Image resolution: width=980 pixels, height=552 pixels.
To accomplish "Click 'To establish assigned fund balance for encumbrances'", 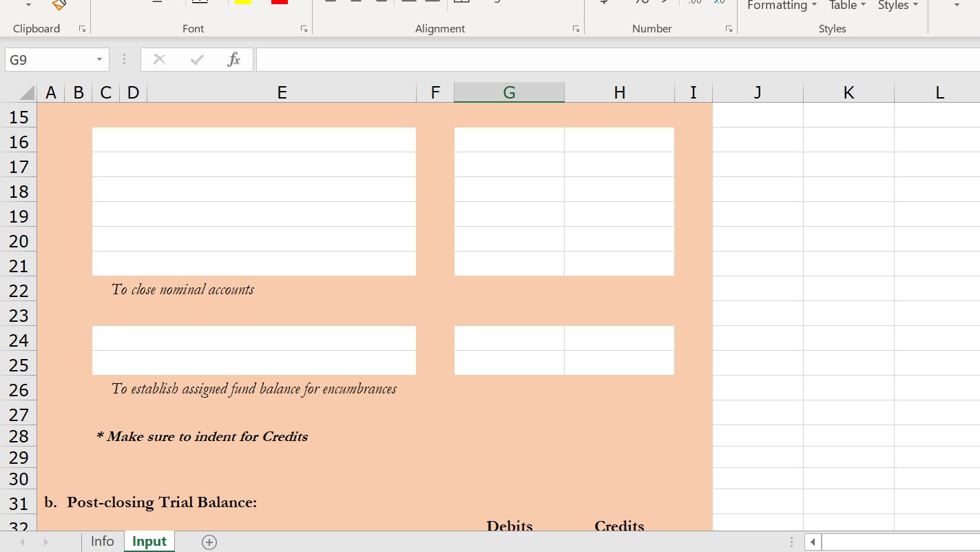I will click(254, 389).
